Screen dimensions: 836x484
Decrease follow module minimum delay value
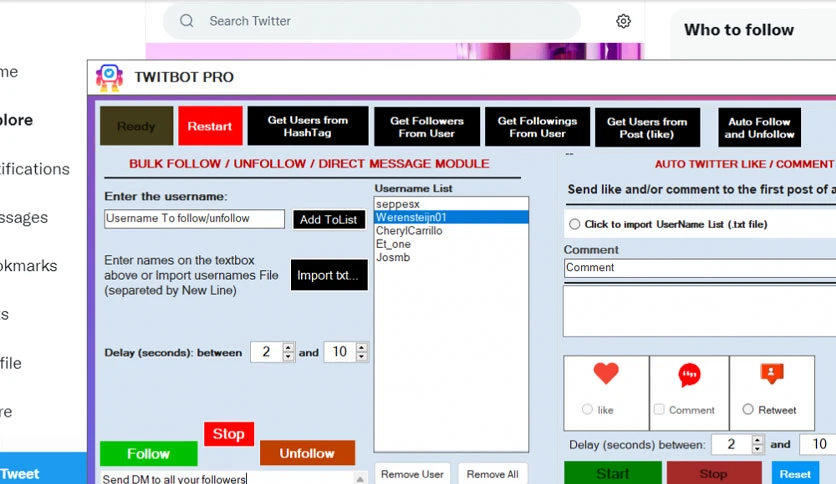click(288, 357)
